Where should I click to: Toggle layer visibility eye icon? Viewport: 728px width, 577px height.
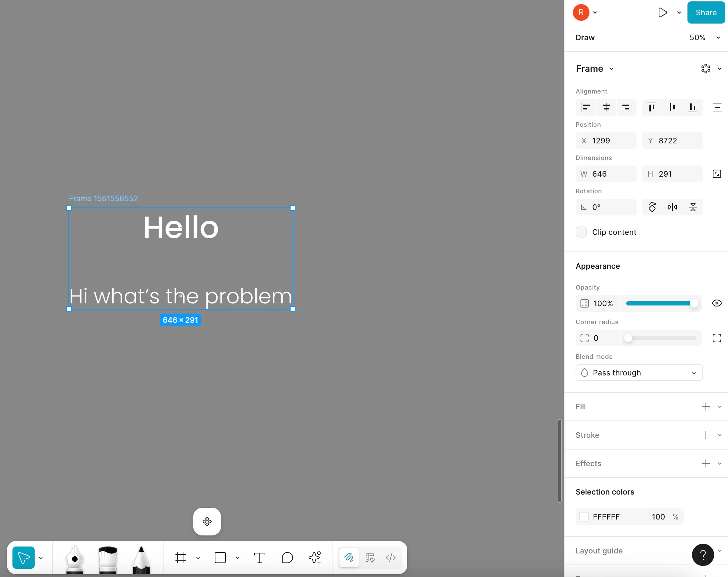717,303
